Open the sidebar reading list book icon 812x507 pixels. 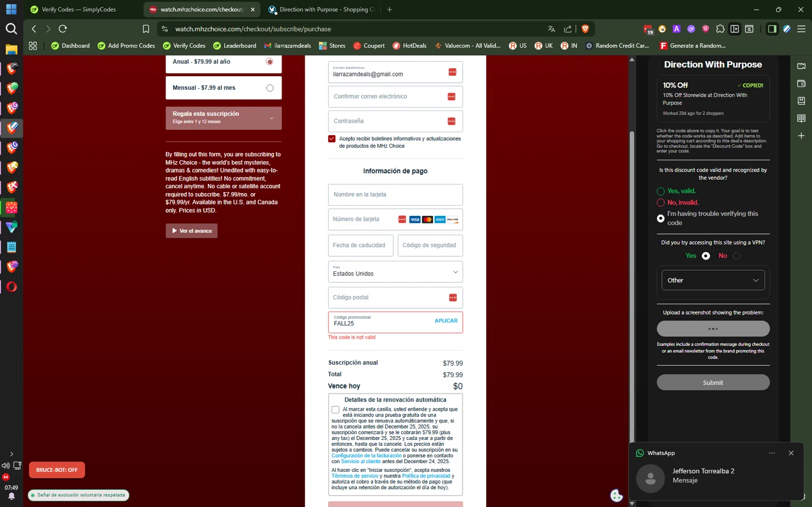click(x=801, y=118)
